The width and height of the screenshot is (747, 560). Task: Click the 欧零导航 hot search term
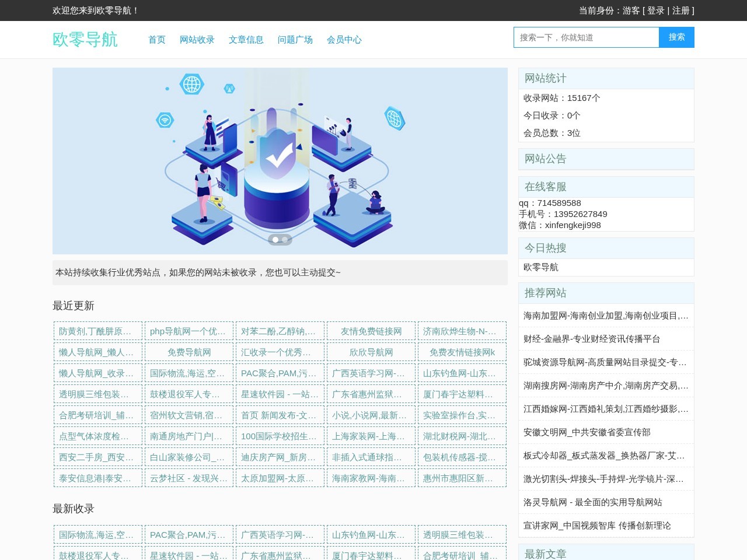[541, 267]
